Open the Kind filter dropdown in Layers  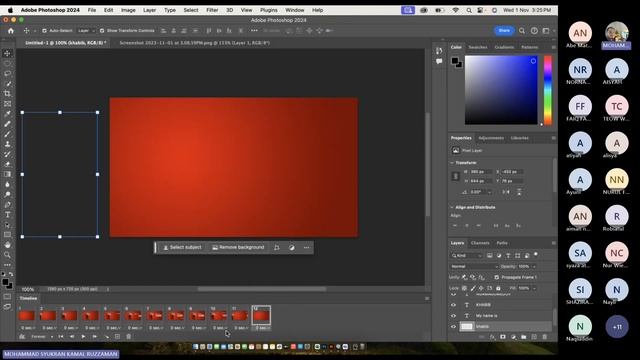point(467,256)
